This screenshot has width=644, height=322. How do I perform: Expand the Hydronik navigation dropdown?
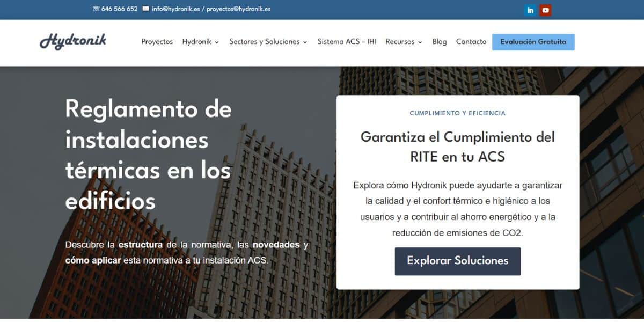[200, 41]
